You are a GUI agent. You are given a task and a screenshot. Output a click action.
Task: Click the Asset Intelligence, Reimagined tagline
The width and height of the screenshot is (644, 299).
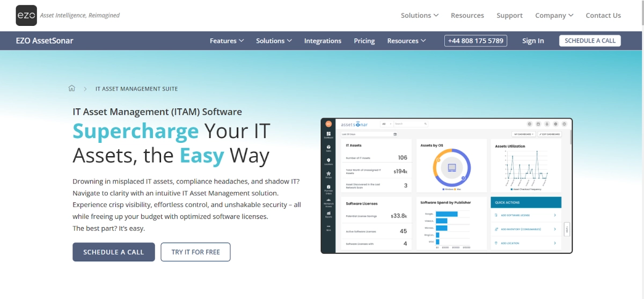(80, 16)
